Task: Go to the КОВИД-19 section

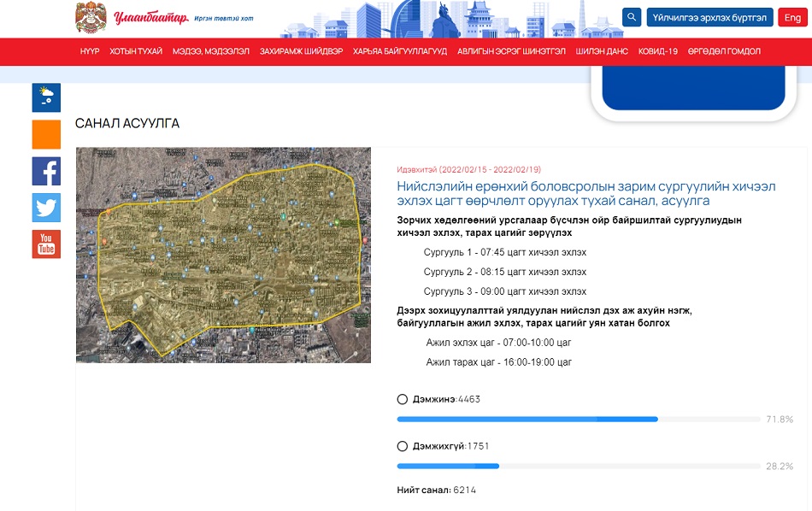Action: [658, 51]
